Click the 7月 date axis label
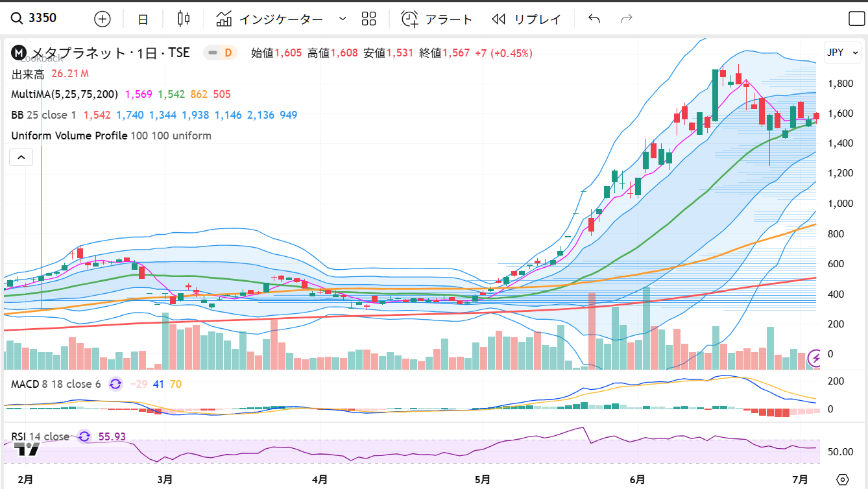Screen dimensions: 868x489 pos(801,480)
